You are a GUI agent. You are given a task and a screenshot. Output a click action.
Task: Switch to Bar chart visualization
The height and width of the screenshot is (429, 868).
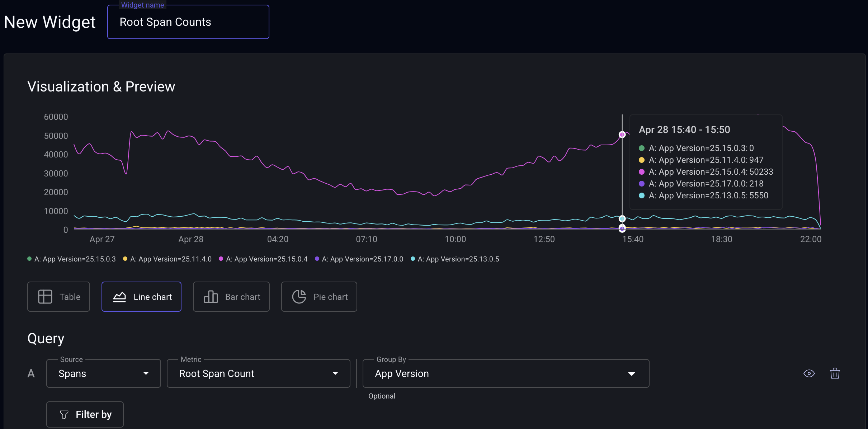point(231,297)
